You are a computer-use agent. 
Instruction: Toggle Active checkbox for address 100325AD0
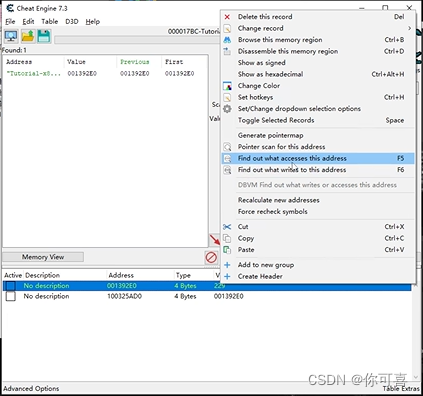click(x=11, y=296)
